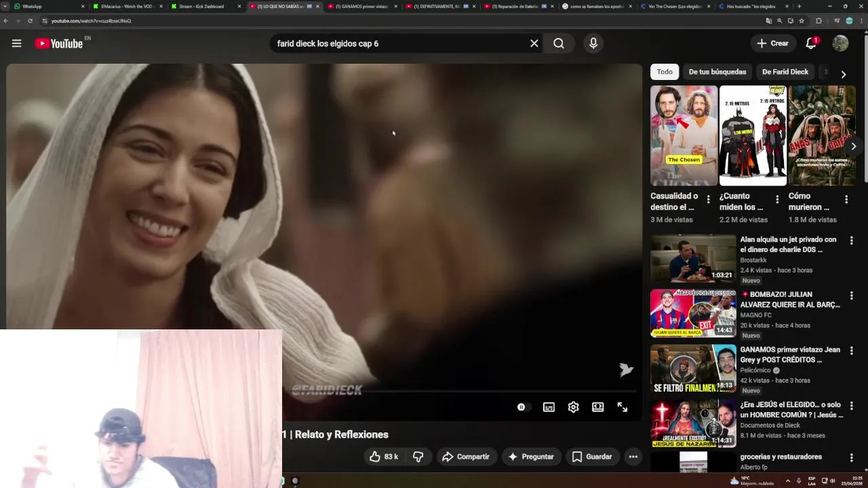Open the taskbar clock and date
868x488 pixels.
[x=852, y=481]
